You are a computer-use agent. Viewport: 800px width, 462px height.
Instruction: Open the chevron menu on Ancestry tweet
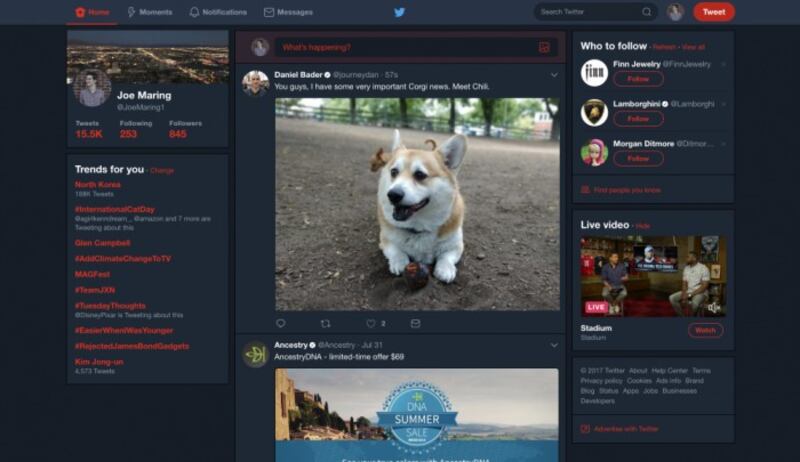[554, 345]
